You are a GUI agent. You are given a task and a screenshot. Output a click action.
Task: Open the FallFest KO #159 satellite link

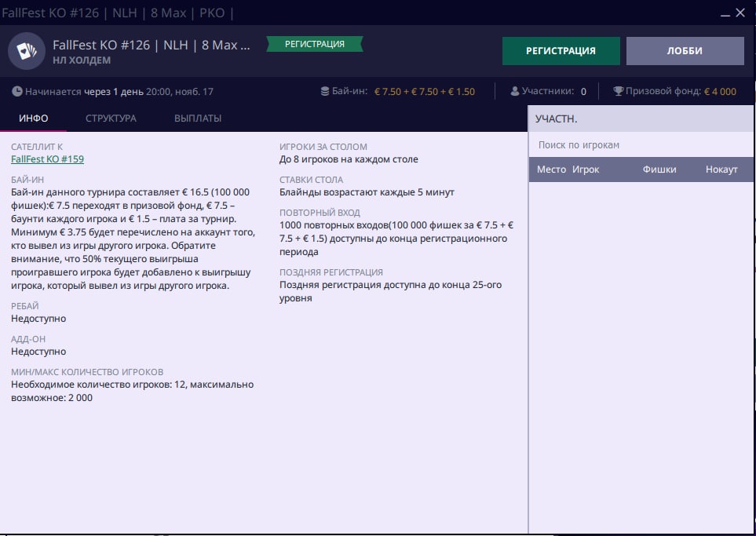[47, 159]
